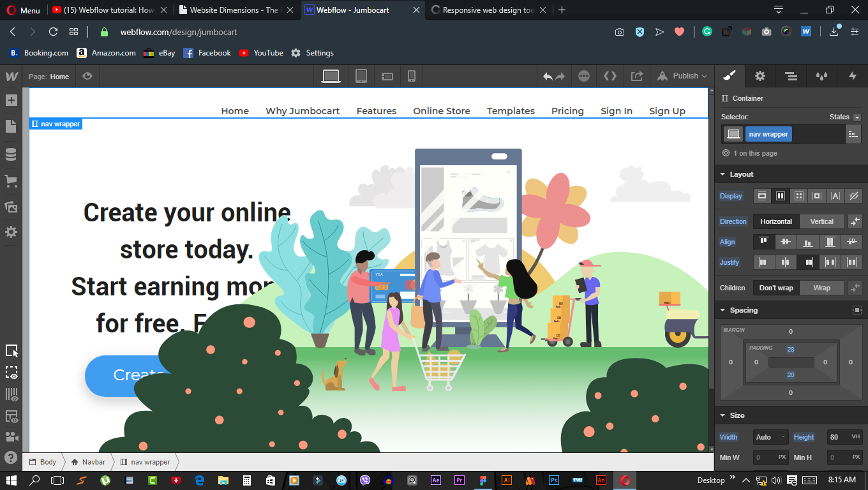Open the CMS Collections panel
This screenshot has width=868, height=490.
pyautogui.click(x=11, y=154)
